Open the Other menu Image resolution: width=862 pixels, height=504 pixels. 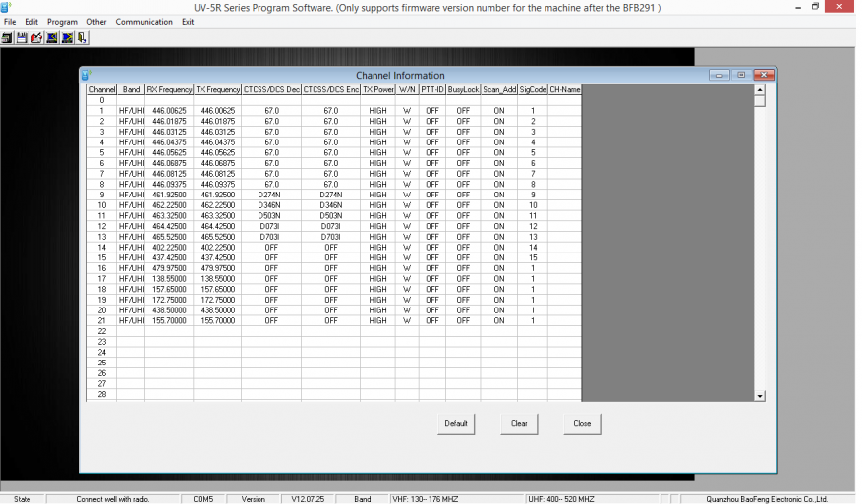pyautogui.click(x=96, y=22)
